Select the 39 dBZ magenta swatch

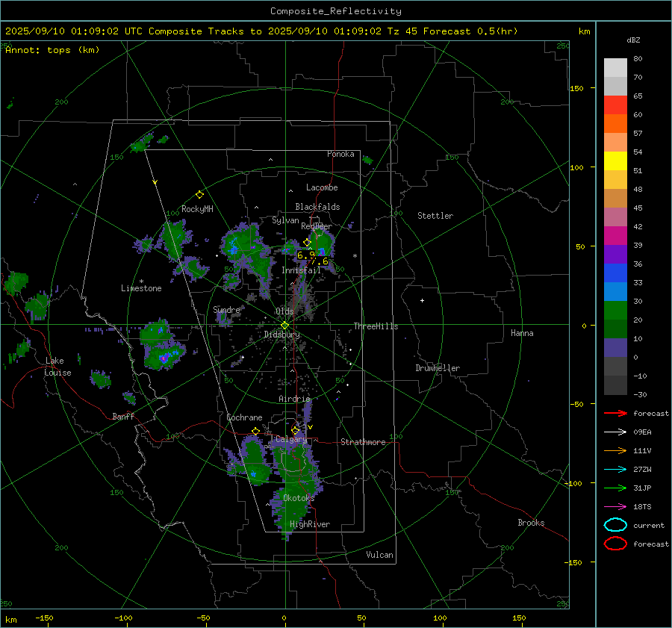tap(615, 235)
